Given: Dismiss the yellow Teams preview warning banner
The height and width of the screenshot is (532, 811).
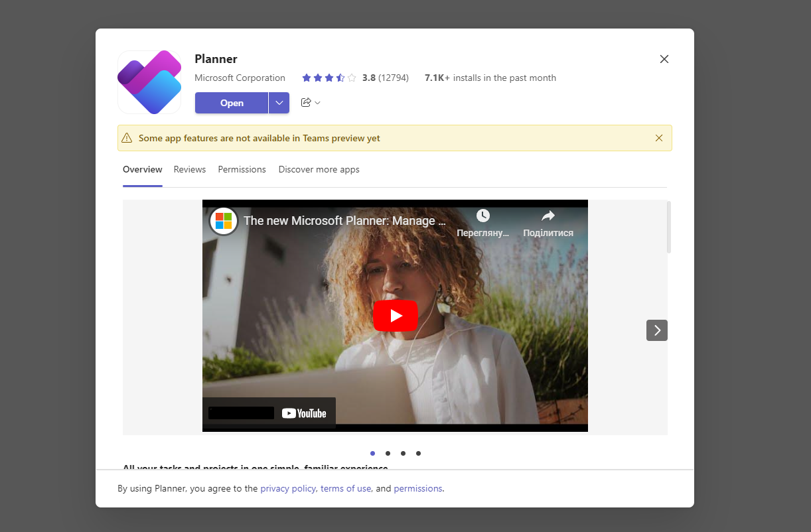Looking at the screenshot, I should tap(658, 138).
